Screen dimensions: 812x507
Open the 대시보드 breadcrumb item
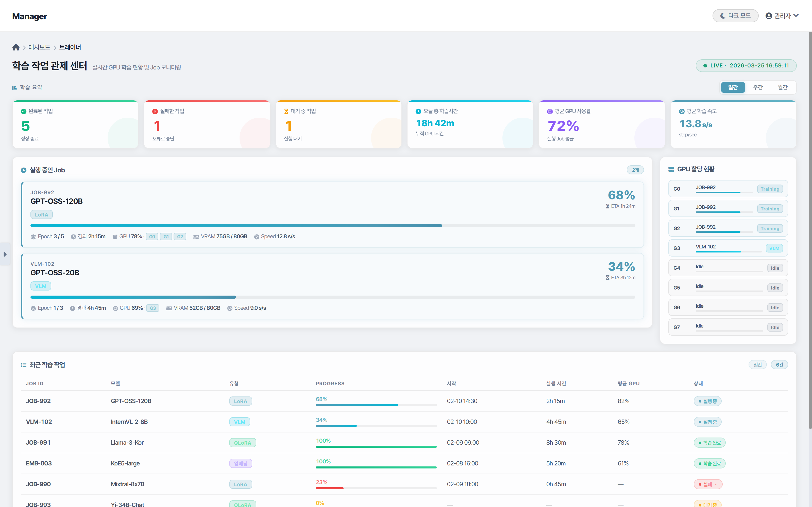coord(39,47)
